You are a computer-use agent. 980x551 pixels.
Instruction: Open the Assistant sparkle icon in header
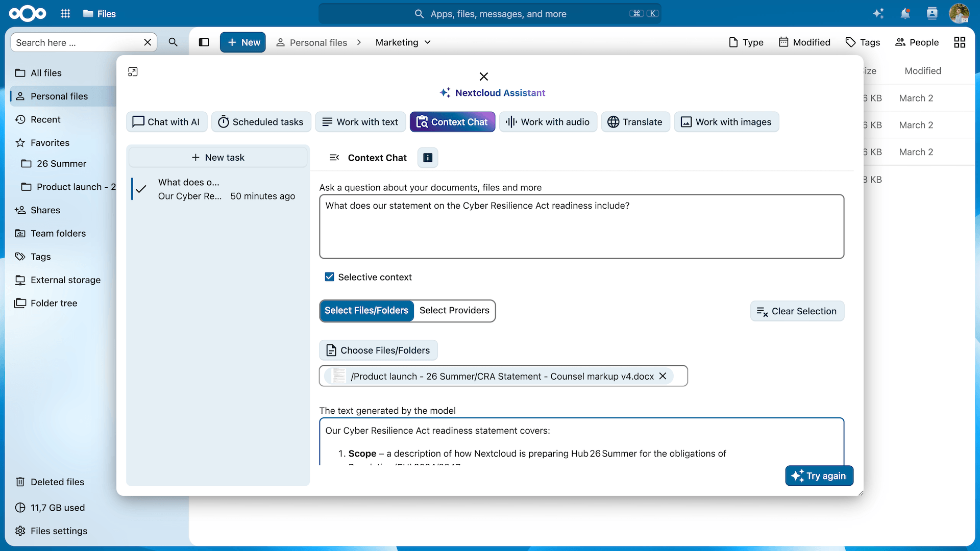(x=878, y=14)
